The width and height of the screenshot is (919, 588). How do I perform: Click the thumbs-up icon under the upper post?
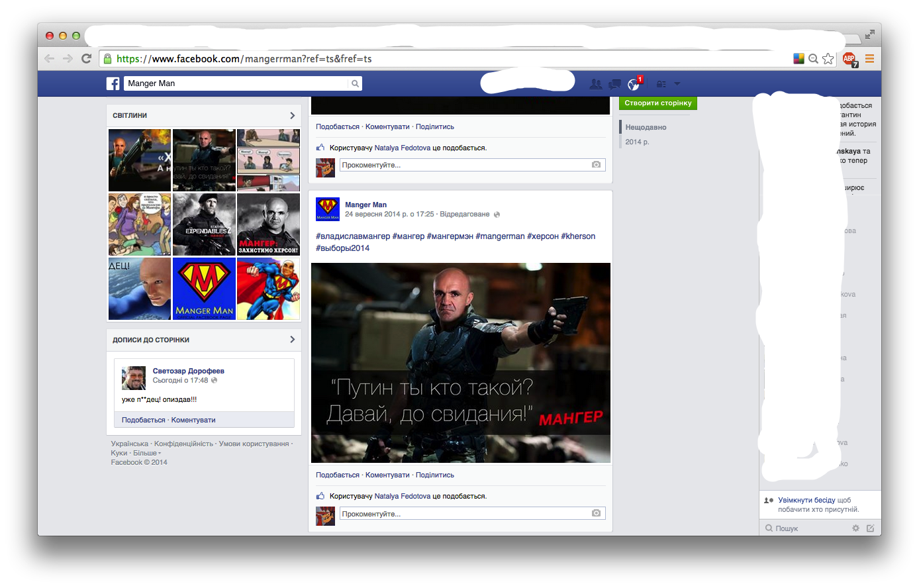coord(320,148)
